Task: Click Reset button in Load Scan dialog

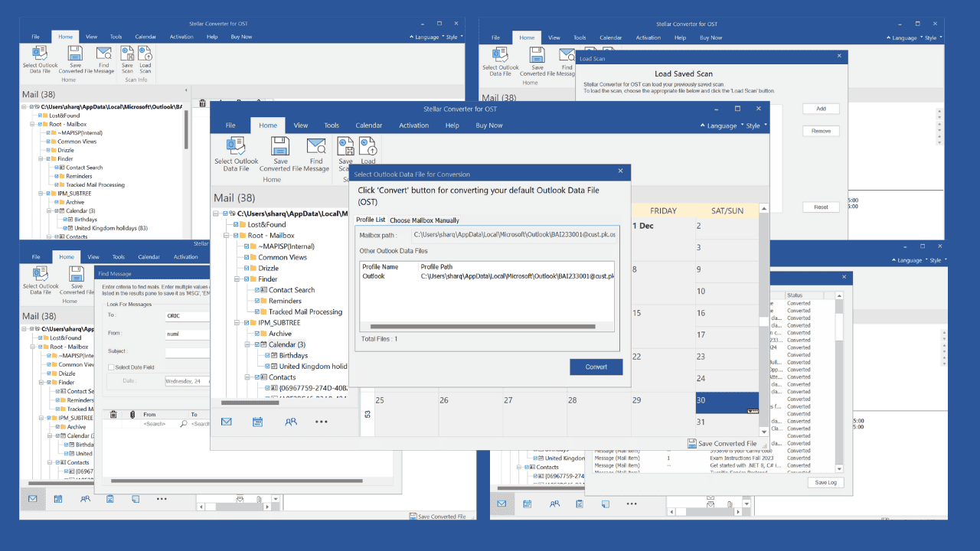Action: coord(821,207)
